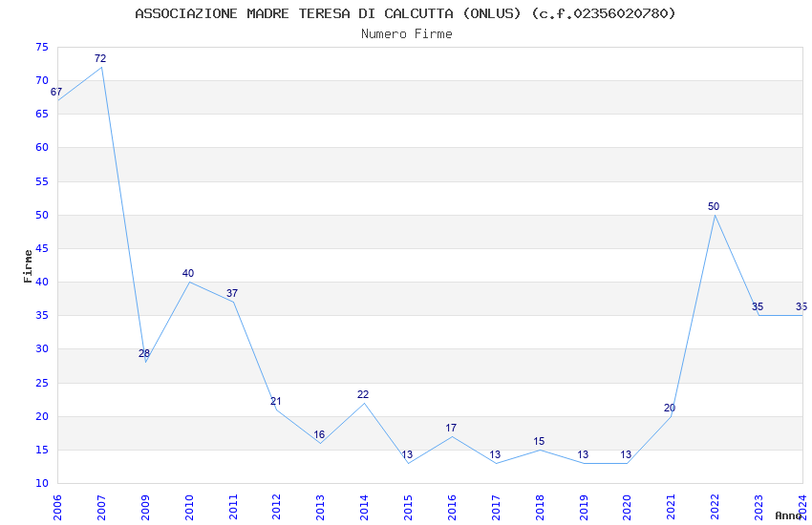Click the 'Firme' y-axis title
812x525 pixels.
click(28, 266)
